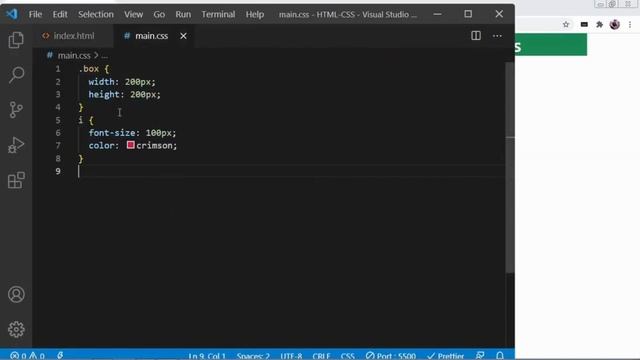The image size is (640, 360).
Task: Change language mode via CSS item
Action: 347,356
